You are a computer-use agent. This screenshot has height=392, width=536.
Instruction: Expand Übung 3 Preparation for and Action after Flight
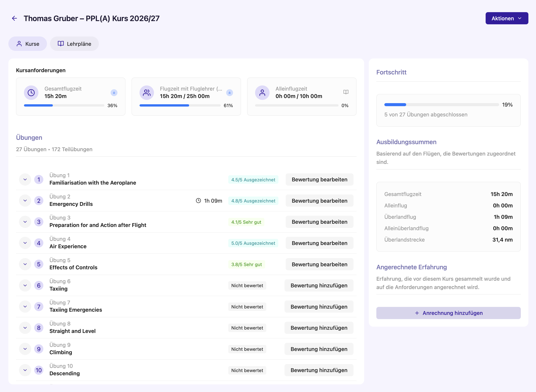point(25,222)
